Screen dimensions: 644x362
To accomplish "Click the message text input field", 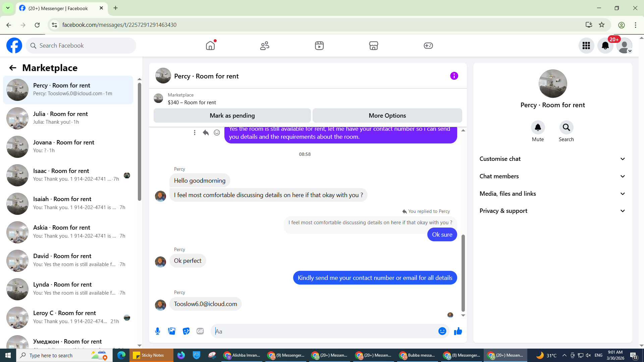I will pyautogui.click(x=324, y=331).
